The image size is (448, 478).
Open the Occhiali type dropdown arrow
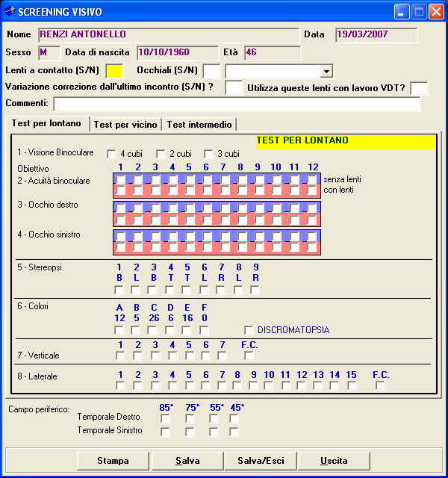(x=326, y=72)
